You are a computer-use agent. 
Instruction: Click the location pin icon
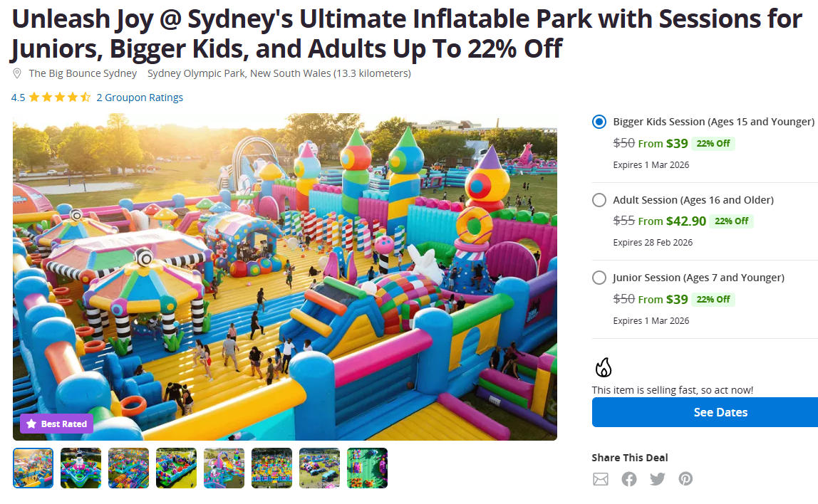pos(17,74)
